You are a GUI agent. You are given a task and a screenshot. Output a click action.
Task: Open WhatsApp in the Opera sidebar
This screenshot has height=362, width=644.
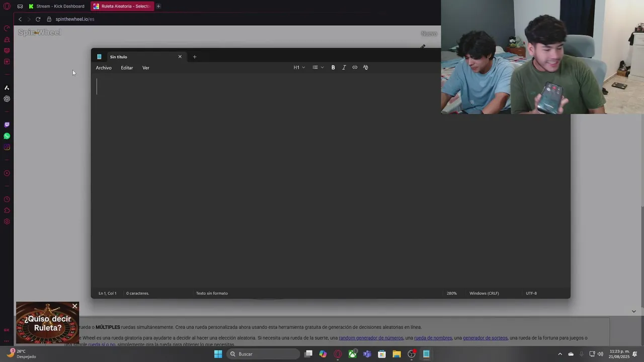pos(7,136)
